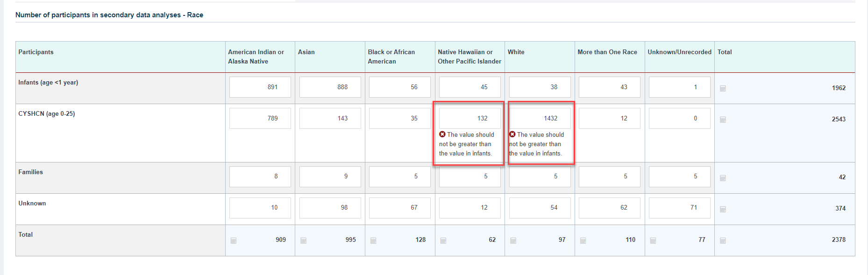Edit Families More than One Race field

[x=610, y=176]
